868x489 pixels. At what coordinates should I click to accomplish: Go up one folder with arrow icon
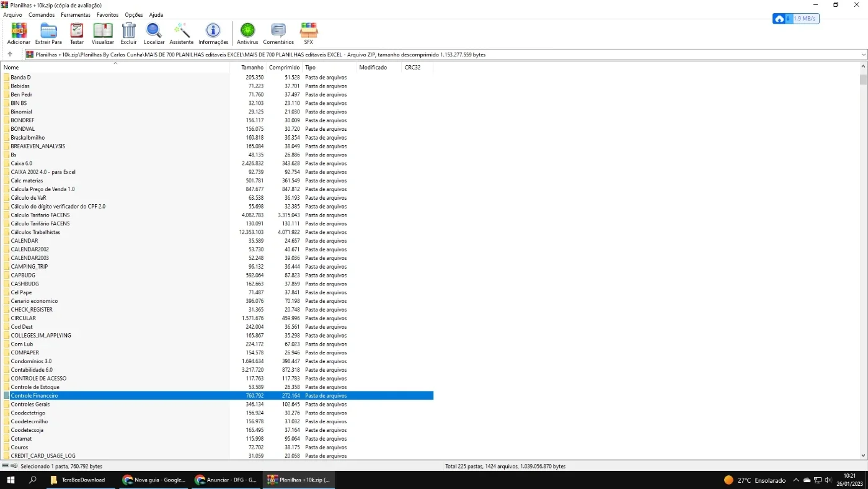[x=10, y=55]
